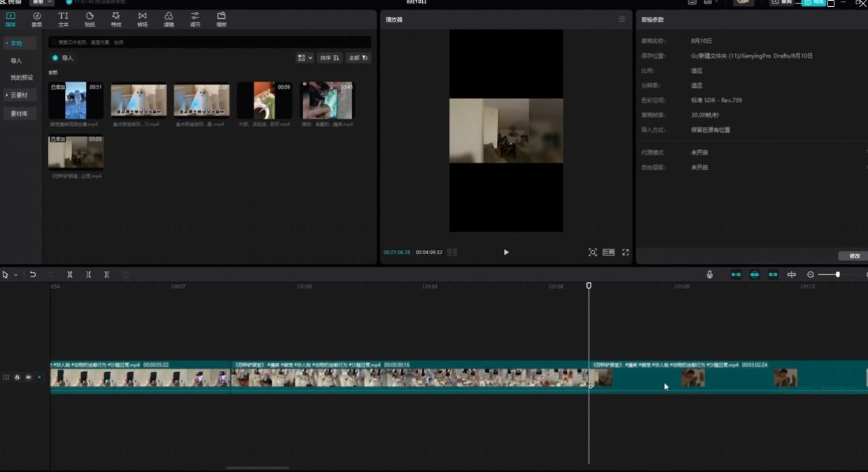Mute the main track audio
Screen dimensions: 868x472
click(x=38, y=377)
